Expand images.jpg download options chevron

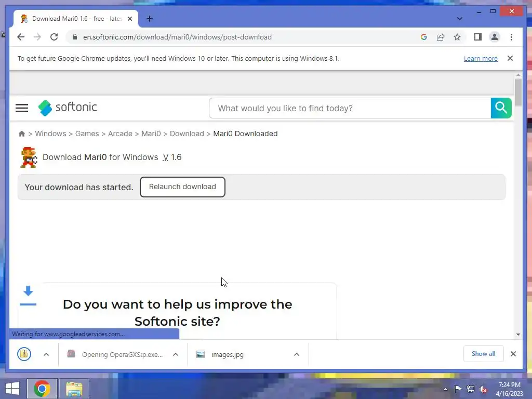297,354
